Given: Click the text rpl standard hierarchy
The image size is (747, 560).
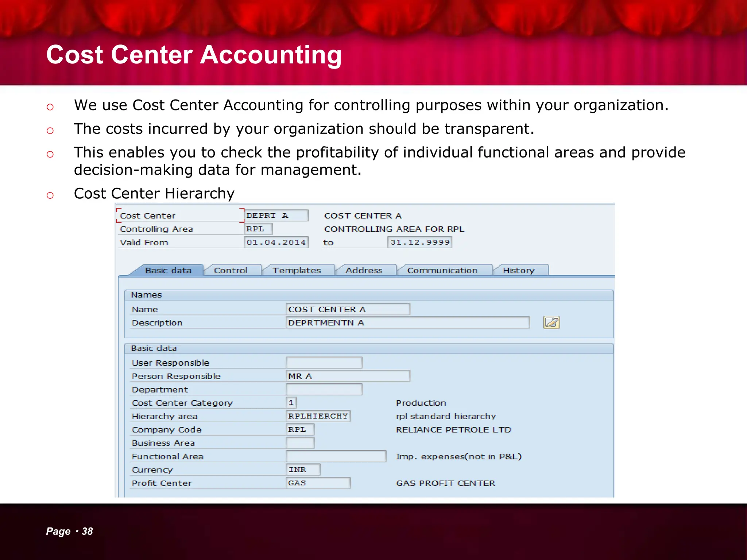Looking at the screenshot, I should click(x=446, y=416).
